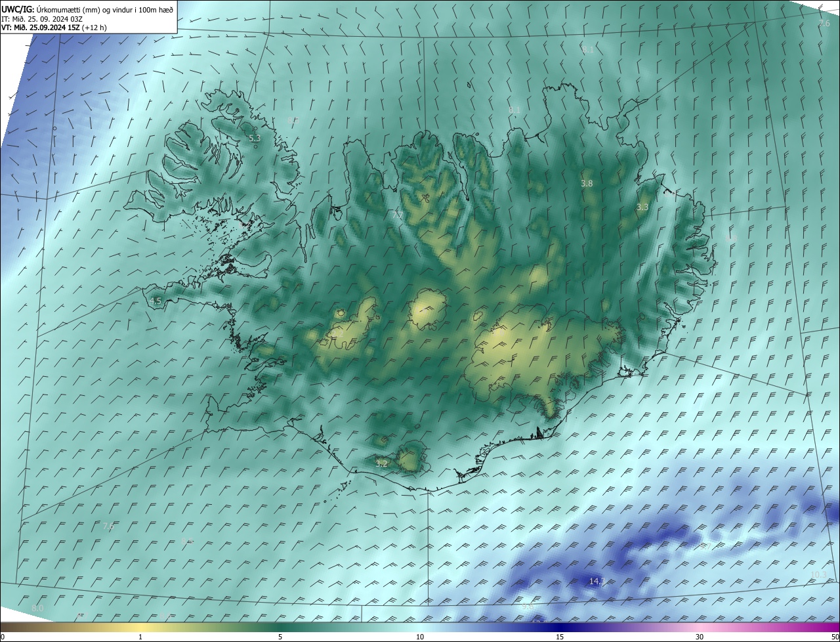The width and height of the screenshot is (840, 642).
Task: Click the title text "Úrkomumætti (mm) og vindur í 100m hæð"
Action: point(104,9)
